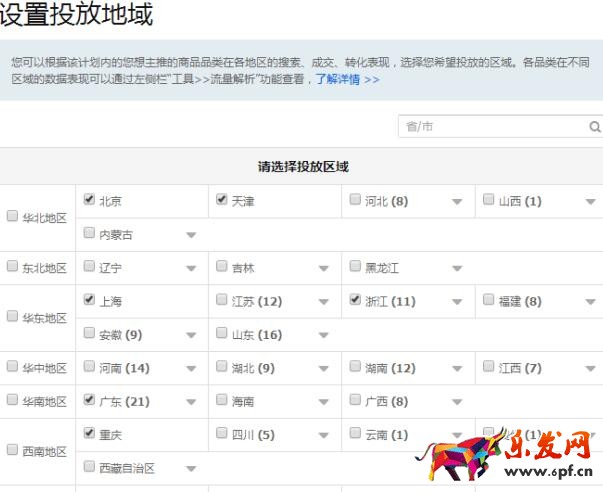Deselect the 广东 (21) checkbox
603x492 pixels.
coord(89,400)
